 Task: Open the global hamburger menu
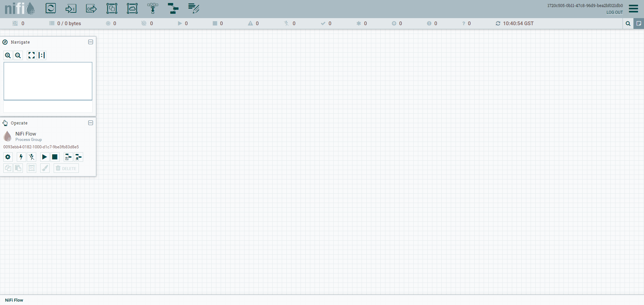coord(633,8)
